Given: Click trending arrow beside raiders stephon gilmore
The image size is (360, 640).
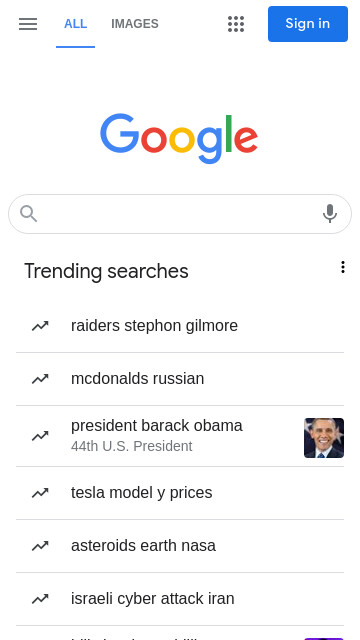Looking at the screenshot, I should pos(40,326).
